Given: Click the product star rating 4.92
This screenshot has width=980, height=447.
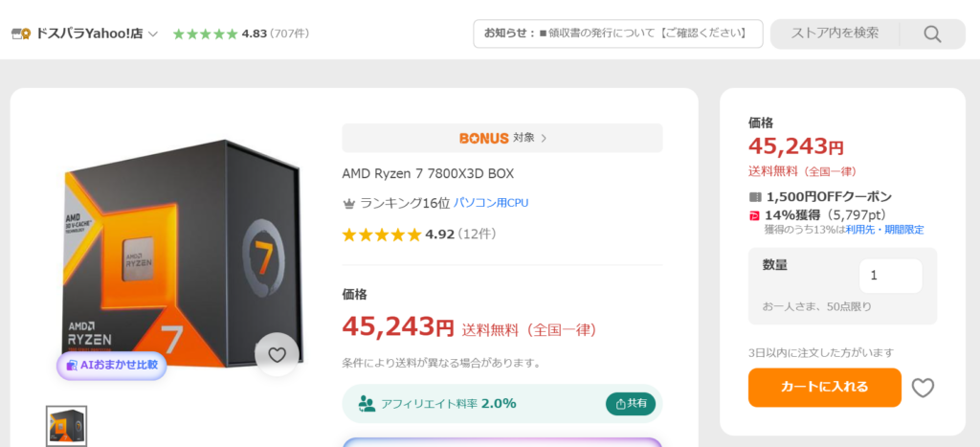Looking at the screenshot, I should 419,235.
